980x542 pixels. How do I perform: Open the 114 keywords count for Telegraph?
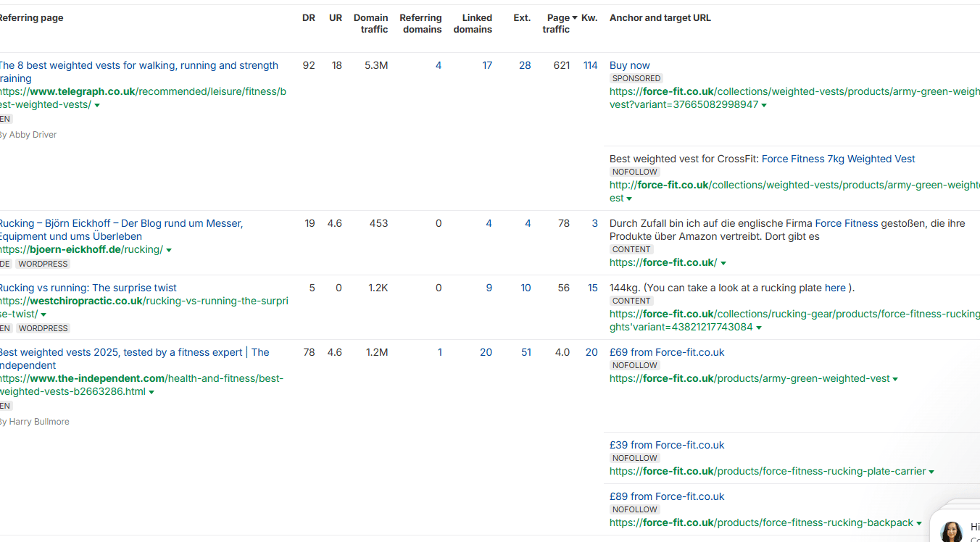(x=590, y=65)
